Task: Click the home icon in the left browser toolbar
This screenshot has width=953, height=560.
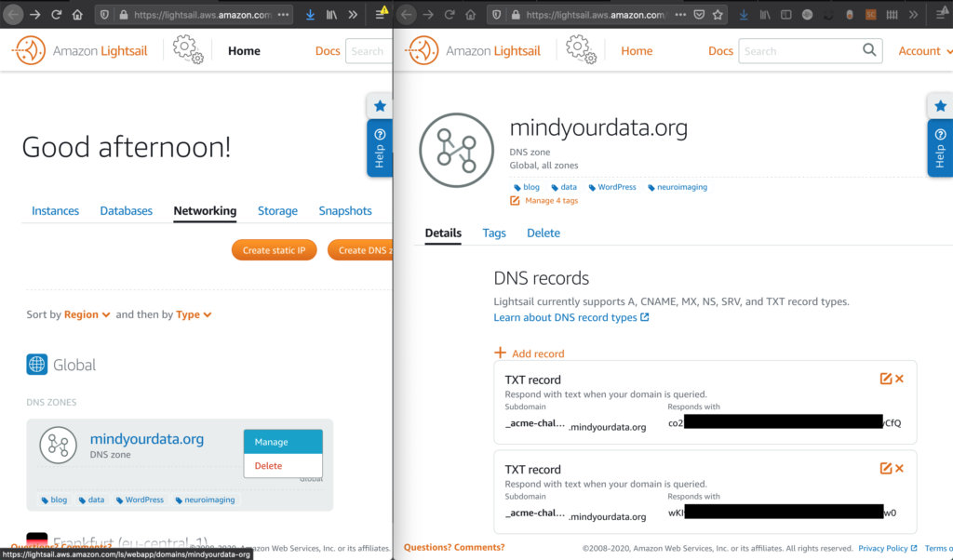Action: (x=77, y=15)
